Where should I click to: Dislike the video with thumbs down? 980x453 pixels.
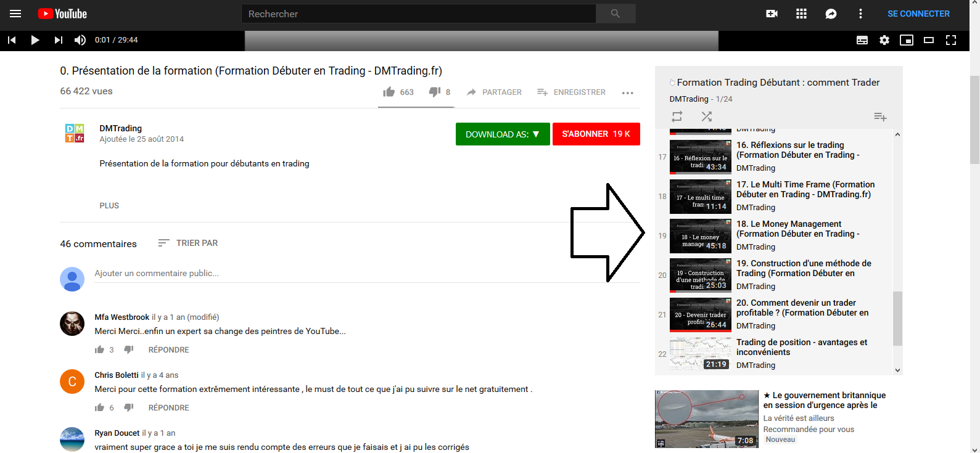tap(435, 92)
